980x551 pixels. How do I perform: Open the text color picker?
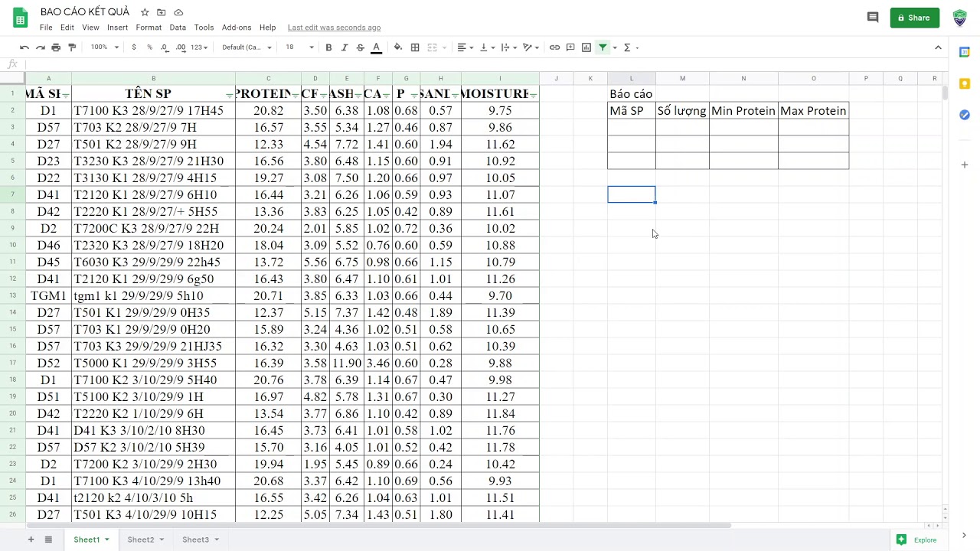[376, 47]
